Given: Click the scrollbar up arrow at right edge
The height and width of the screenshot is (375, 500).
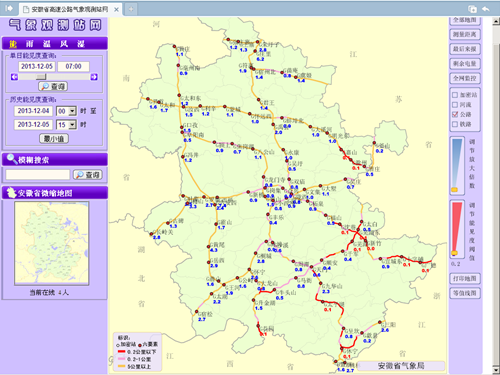Looking at the screenshot, I should (496, 22).
